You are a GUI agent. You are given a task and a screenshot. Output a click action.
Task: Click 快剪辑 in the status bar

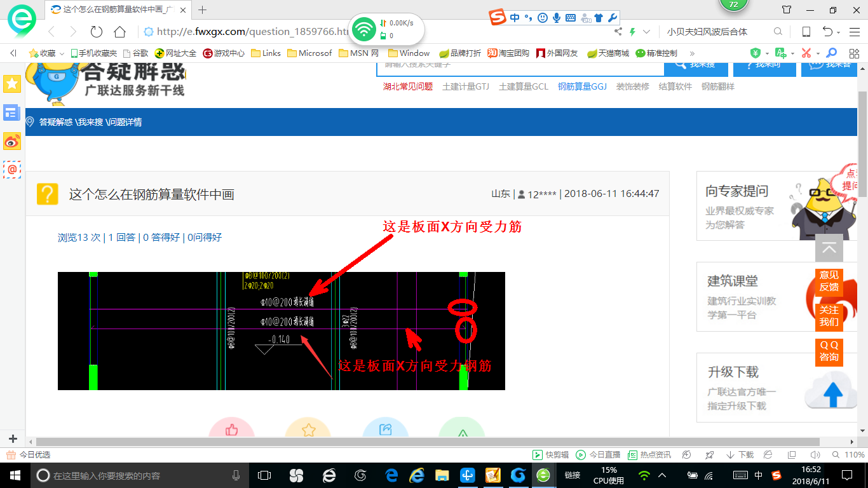tap(551, 455)
